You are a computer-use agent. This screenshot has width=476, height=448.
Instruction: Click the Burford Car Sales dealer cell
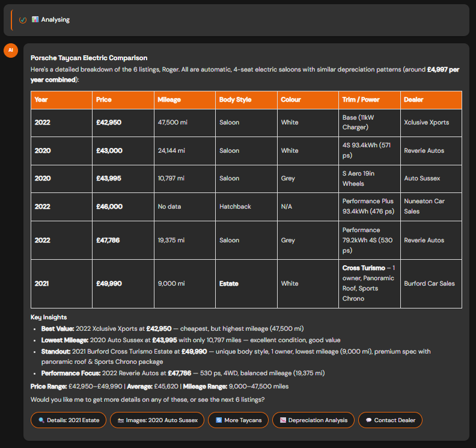tap(432, 284)
